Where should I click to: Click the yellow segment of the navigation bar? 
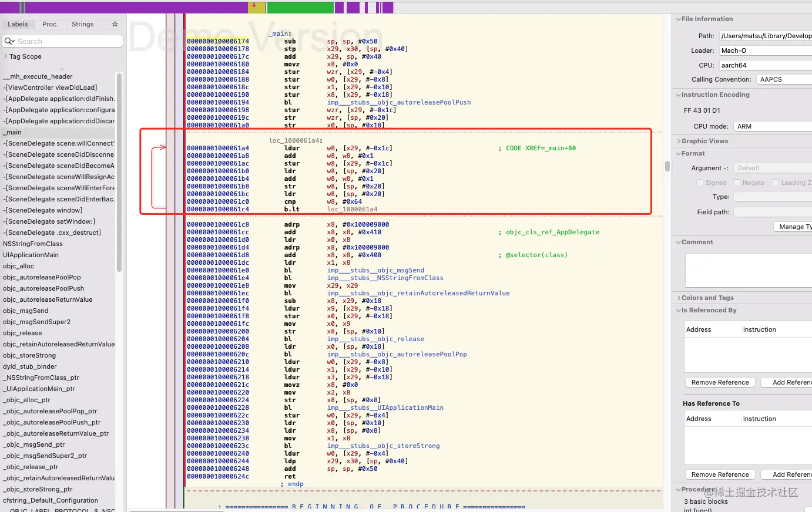[257, 7]
